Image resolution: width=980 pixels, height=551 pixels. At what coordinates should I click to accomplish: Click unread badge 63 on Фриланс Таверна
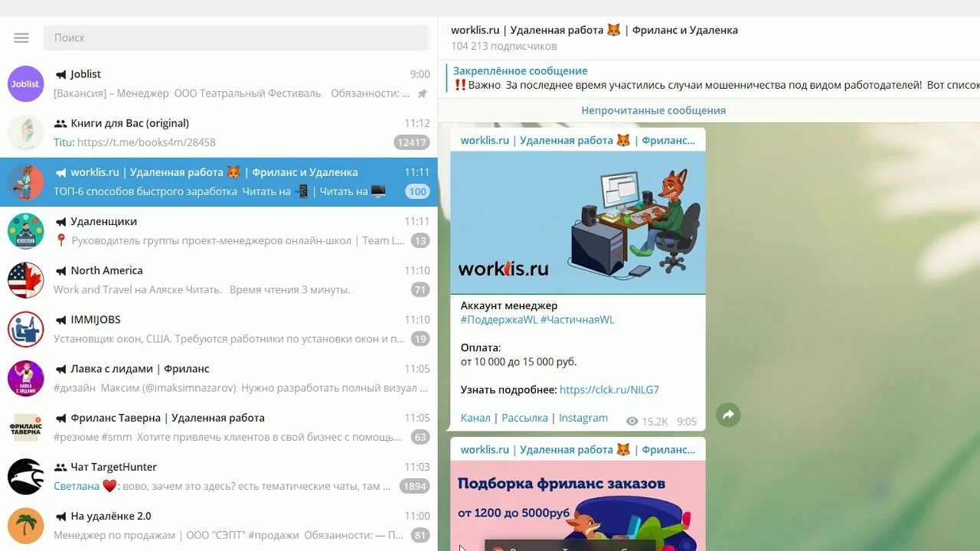420,437
